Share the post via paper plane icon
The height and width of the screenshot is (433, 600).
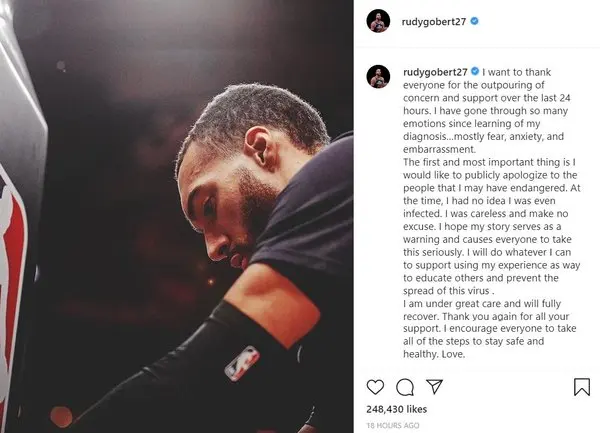[x=434, y=387]
